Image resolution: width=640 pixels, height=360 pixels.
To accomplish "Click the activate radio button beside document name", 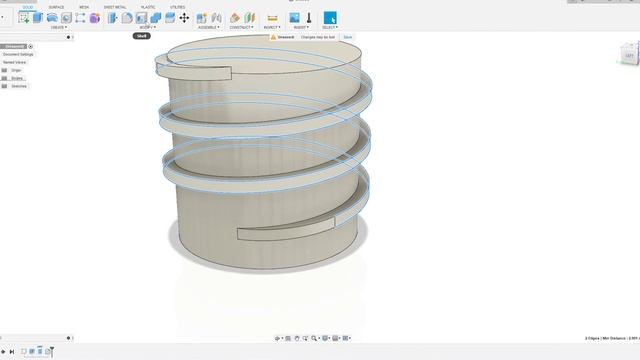I will [x=31, y=47].
